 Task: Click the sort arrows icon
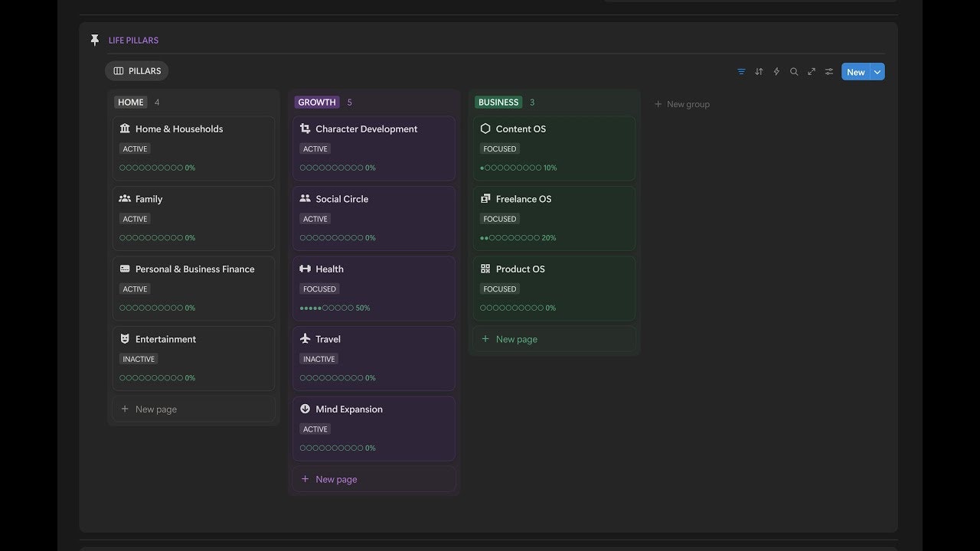pyautogui.click(x=759, y=72)
